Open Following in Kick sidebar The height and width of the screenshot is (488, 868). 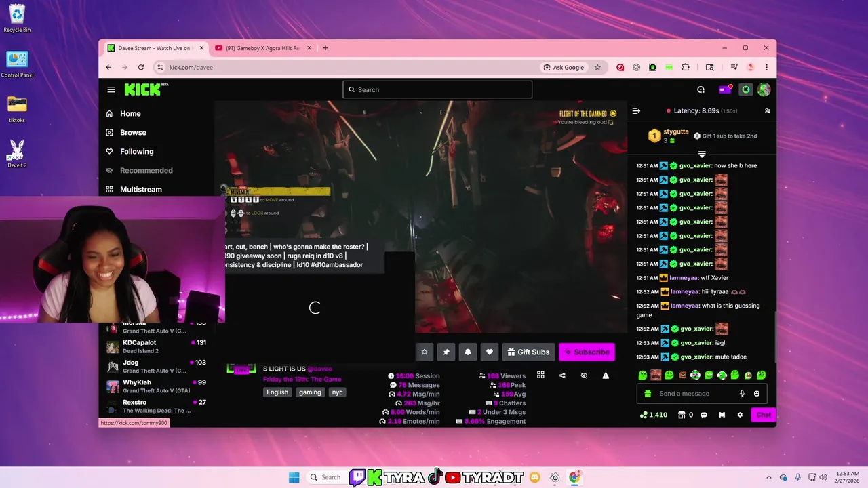pyautogui.click(x=136, y=152)
